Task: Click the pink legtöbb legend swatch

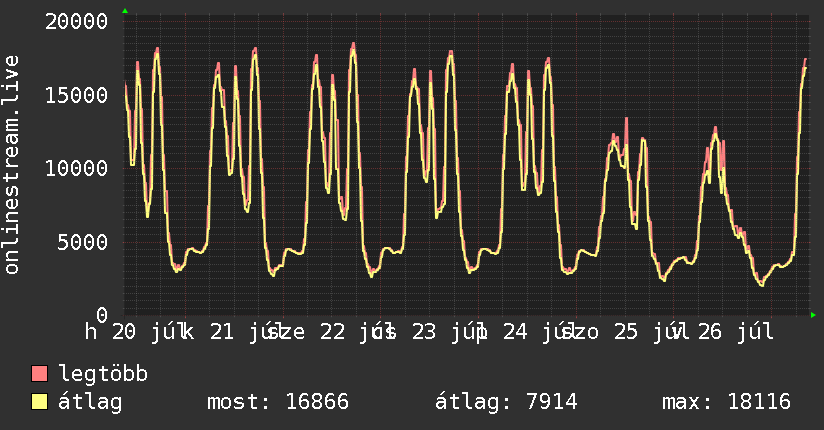Action: point(39,373)
